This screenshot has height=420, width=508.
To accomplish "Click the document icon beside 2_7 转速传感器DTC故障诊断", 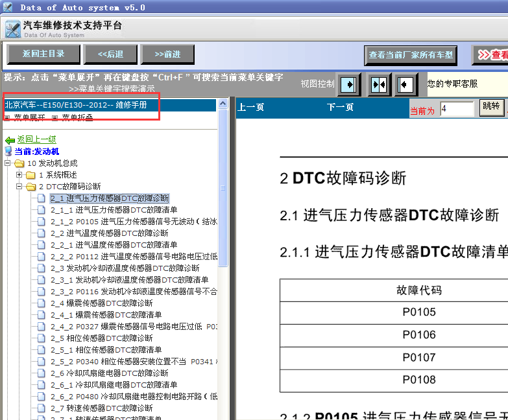I will (x=41, y=408).
